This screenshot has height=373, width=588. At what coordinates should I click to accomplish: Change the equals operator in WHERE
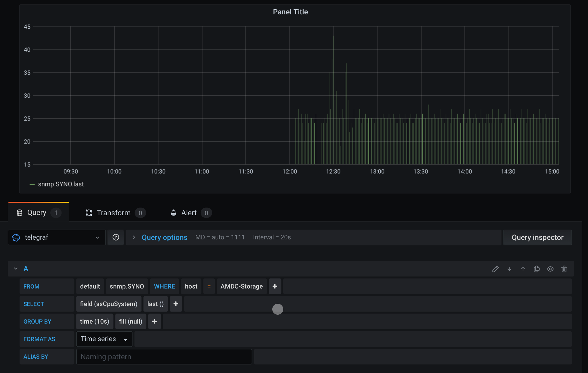tap(209, 286)
